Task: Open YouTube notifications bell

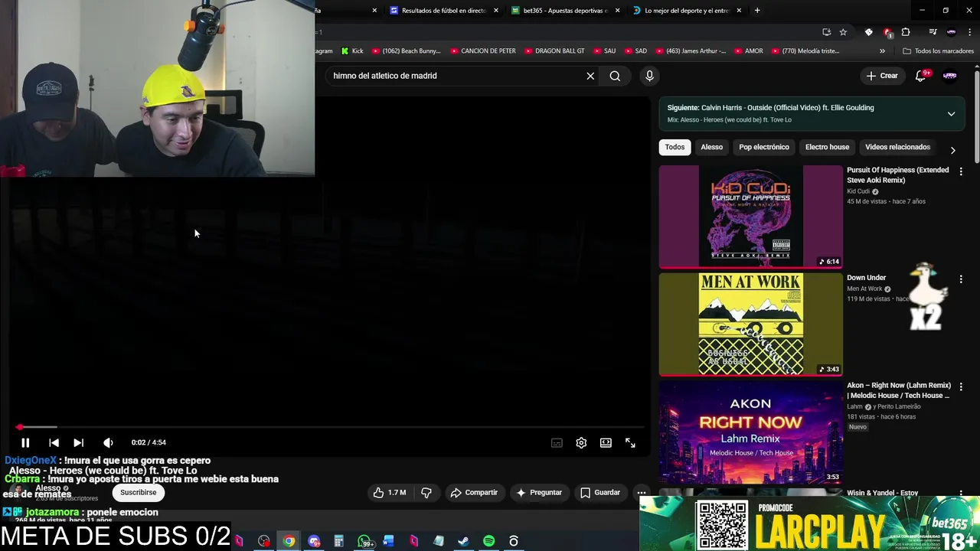Action: [921, 76]
